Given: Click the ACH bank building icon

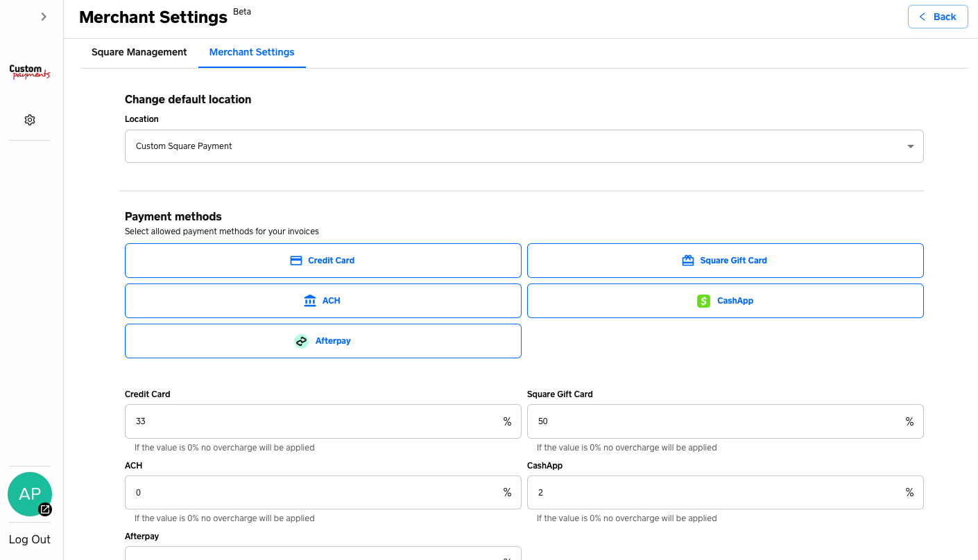Looking at the screenshot, I should click(x=310, y=301).
